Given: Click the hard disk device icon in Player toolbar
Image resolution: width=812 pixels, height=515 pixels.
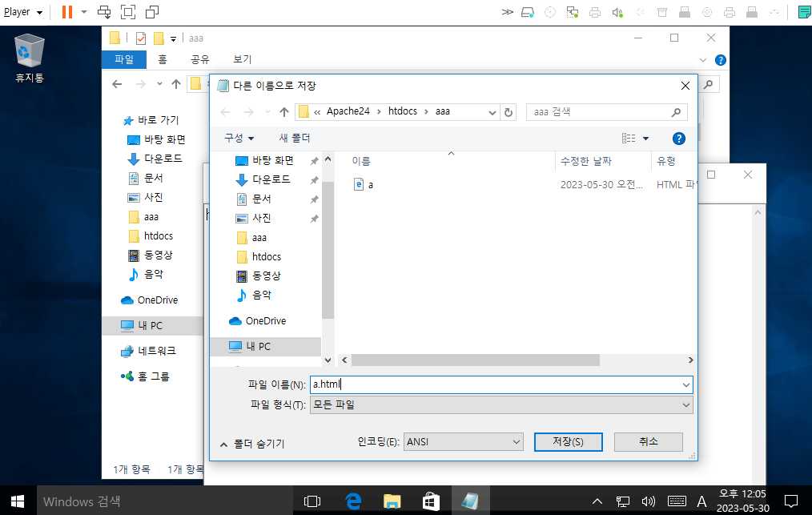Looking at the screenshot, I should [x=528, y=13].
